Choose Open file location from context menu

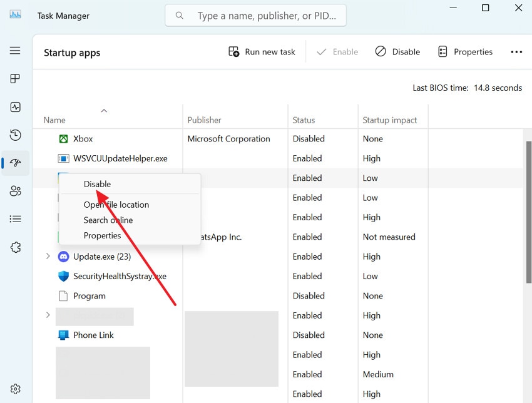coord(116,204)
